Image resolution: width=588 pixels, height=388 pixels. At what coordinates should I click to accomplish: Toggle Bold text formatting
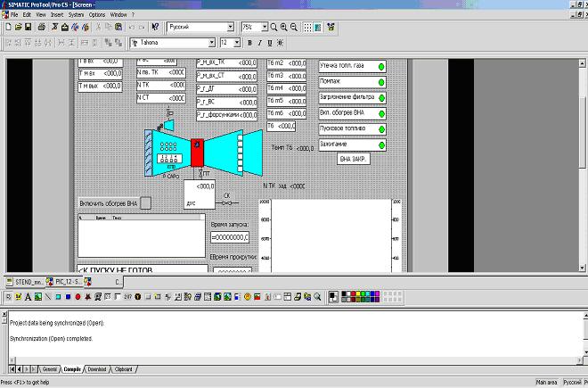(249, 42)
